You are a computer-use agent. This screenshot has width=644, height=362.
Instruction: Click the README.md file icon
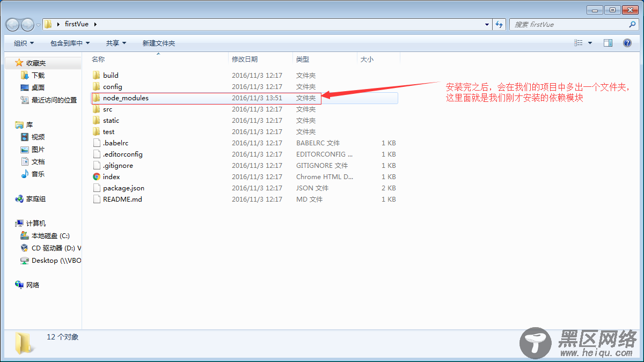click(97, 199)
